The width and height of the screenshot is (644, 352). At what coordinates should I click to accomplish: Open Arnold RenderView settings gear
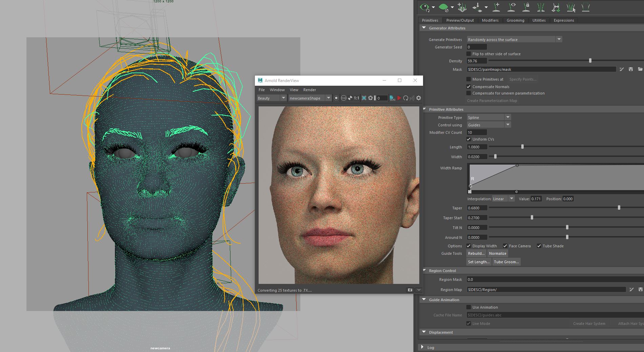pyautogui.click(x=419, y=98)
